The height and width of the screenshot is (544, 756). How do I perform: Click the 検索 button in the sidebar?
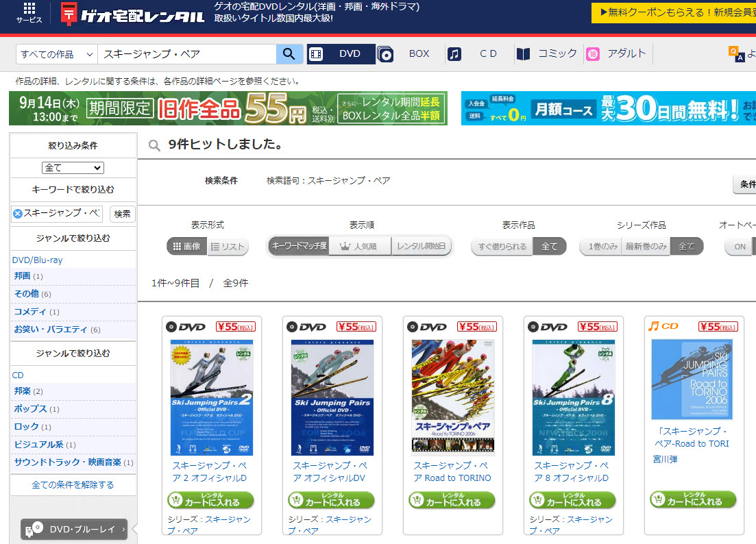122,214
